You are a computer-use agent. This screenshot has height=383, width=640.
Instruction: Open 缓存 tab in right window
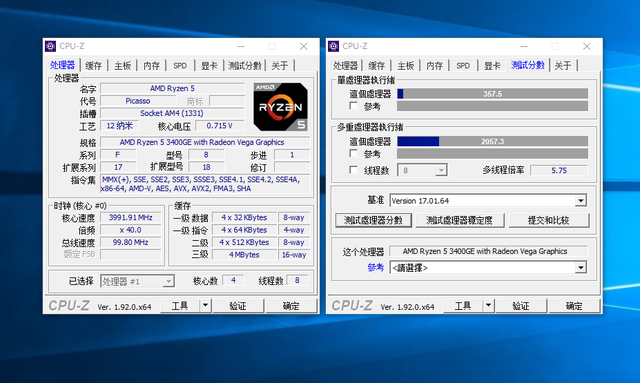coord(377,65)
